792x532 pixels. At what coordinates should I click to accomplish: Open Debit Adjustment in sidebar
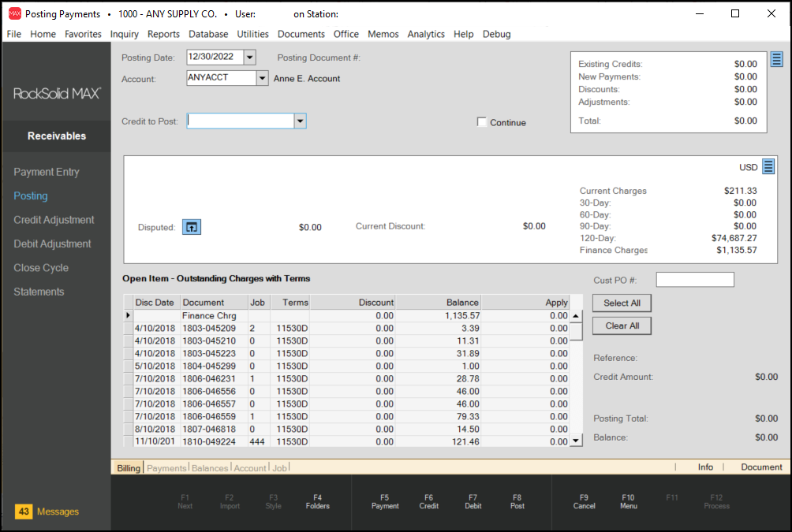52,244
